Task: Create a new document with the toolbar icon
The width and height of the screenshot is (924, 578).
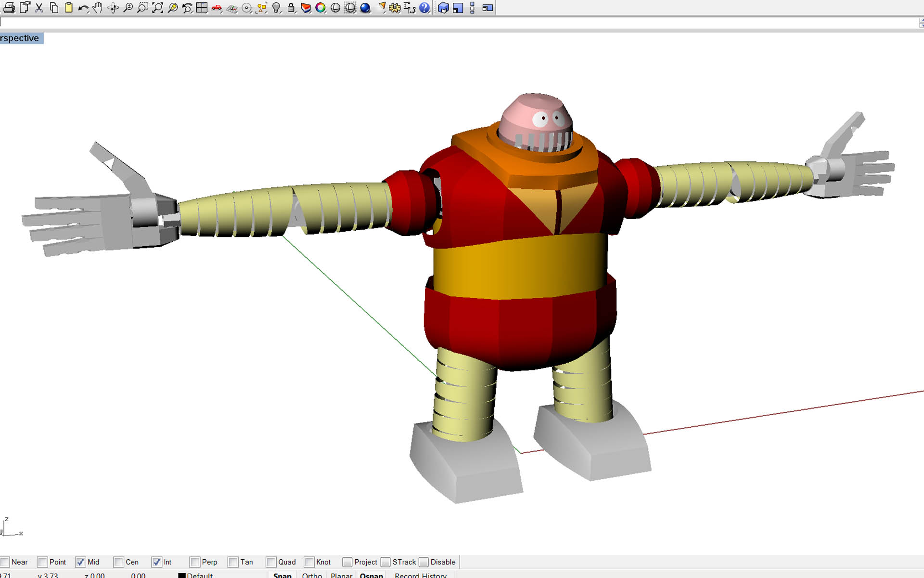Action: point(25,8)
